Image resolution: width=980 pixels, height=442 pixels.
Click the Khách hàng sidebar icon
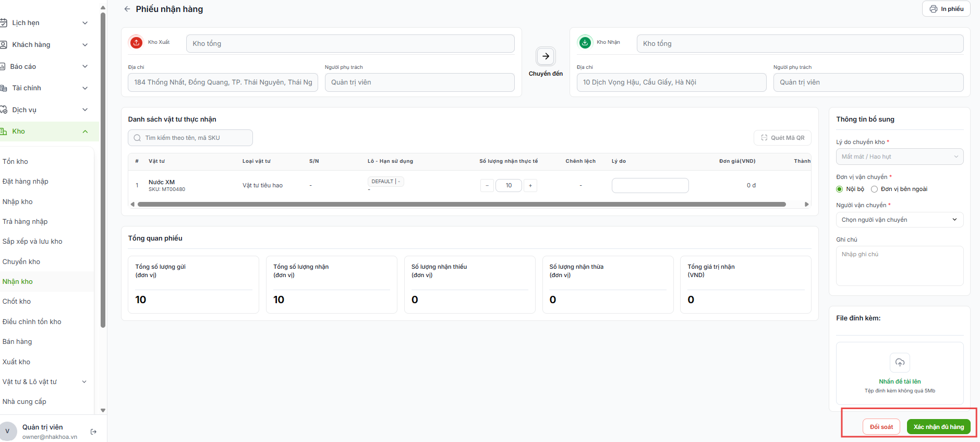pyautogui.click(x=3, y=45)
